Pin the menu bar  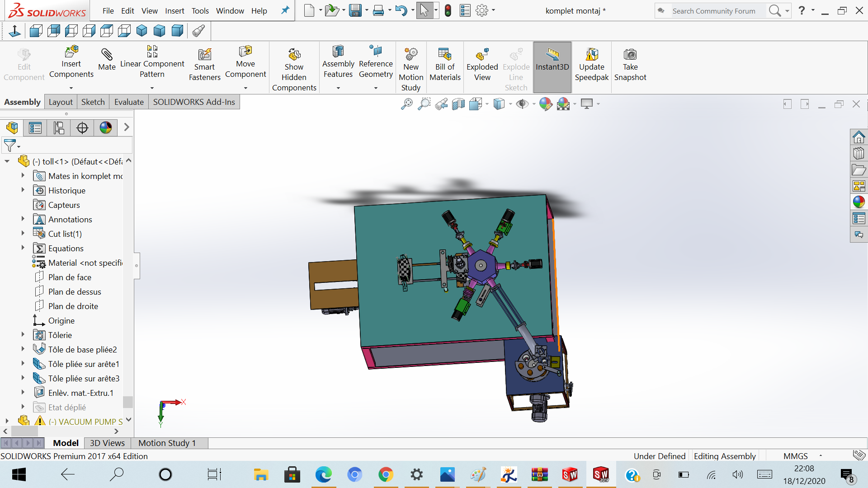tap(285, 10)
